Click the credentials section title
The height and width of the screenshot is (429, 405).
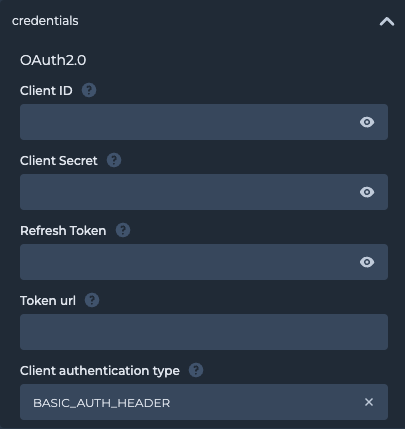[45, 21]
